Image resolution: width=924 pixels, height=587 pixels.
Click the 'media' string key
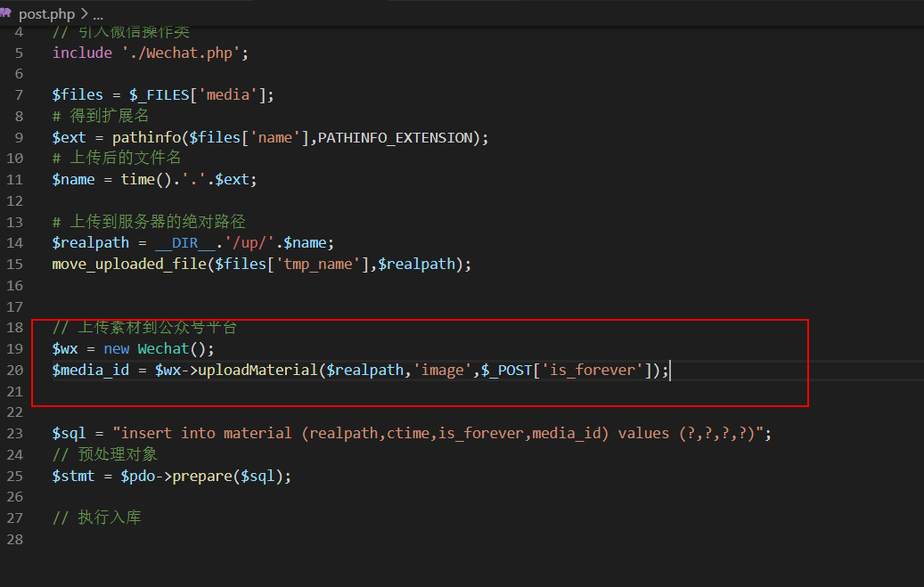point(227,95)
